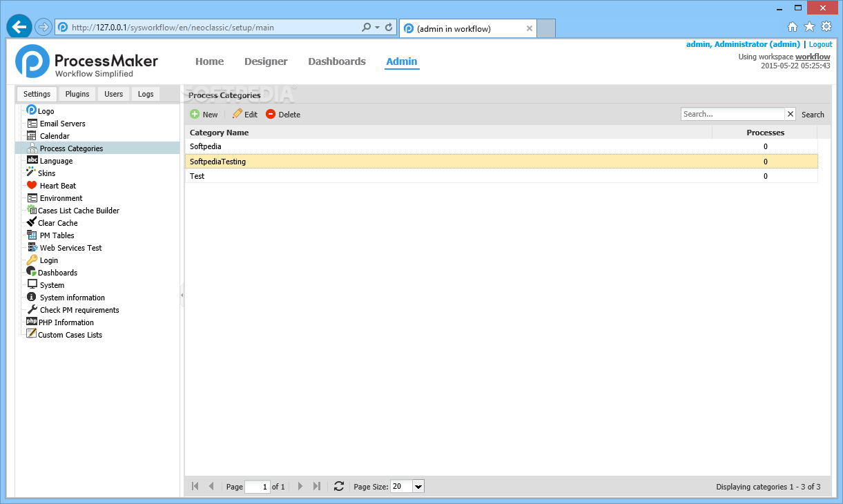
Task: Sort by Processes column header
Action: point(765,133)
